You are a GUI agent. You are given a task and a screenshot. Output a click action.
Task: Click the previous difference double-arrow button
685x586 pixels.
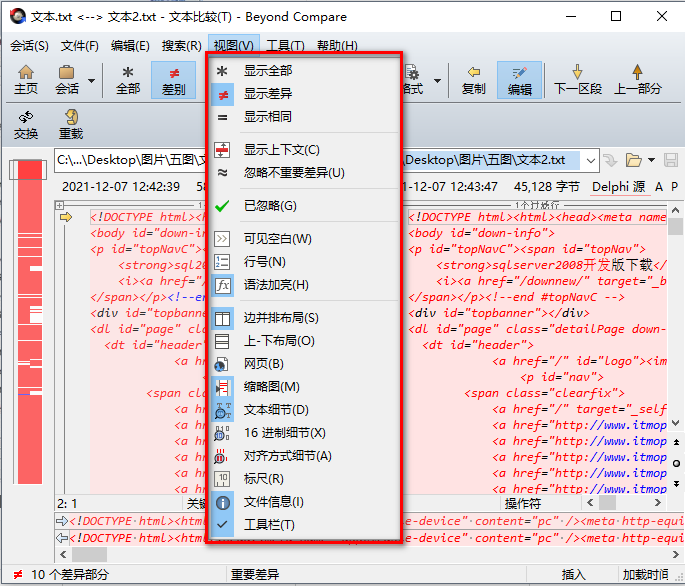pyautogui.click(x=676, y=442)
